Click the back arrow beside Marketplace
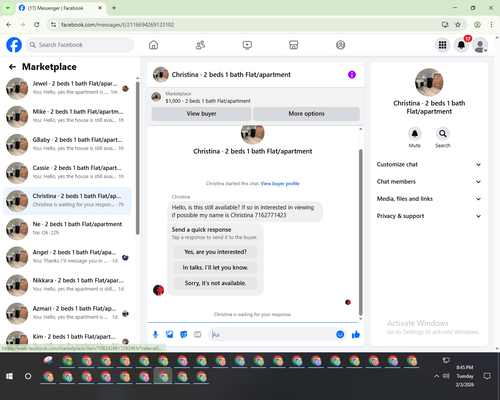 tap(12, 67)
